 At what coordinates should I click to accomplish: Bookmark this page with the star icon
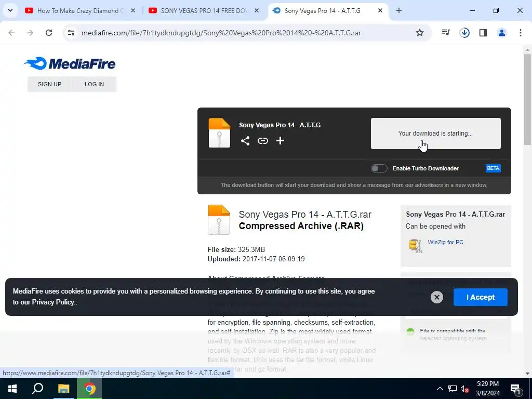(x=420, y=33)
